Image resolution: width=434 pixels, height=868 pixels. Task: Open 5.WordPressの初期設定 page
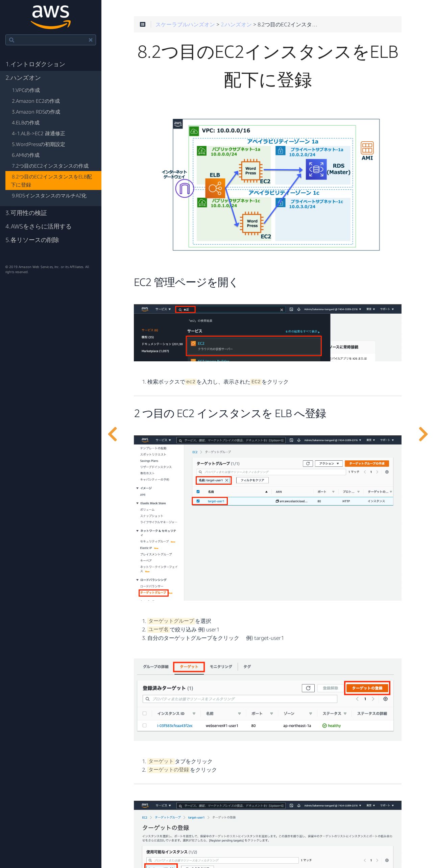tap(39, 144)
